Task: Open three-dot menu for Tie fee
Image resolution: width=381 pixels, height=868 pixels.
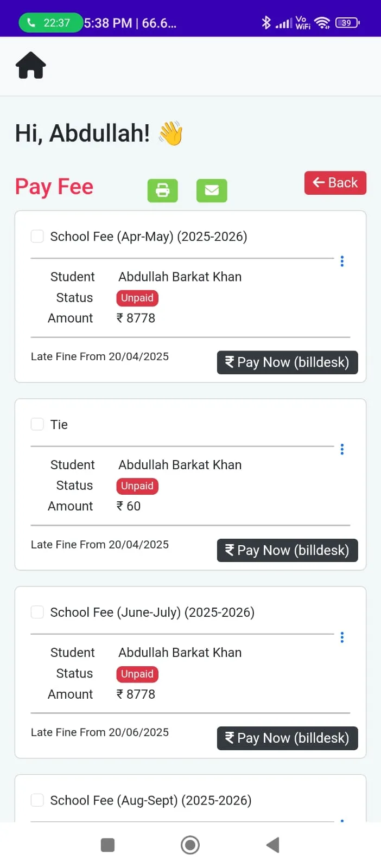Action: tap(342, 449)
